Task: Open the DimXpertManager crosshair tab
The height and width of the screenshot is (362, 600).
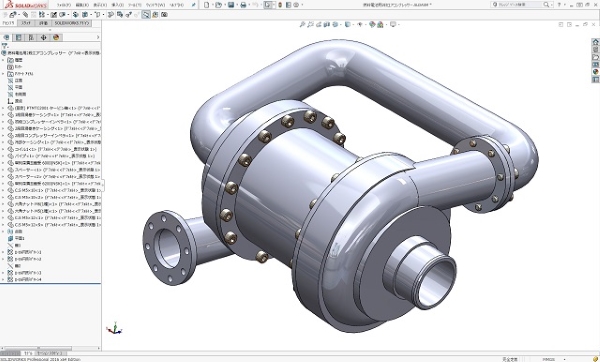Action: point(43,38)
